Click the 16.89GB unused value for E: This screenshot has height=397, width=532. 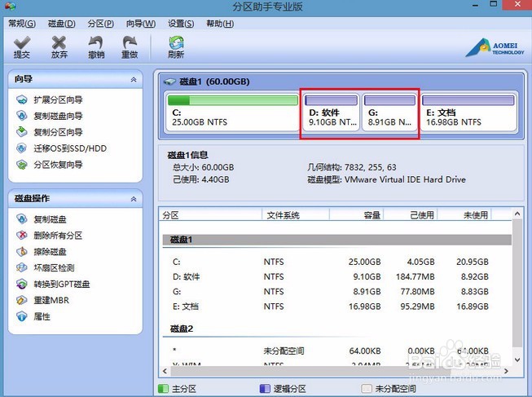pyautogui.click(x=473, y=307)
